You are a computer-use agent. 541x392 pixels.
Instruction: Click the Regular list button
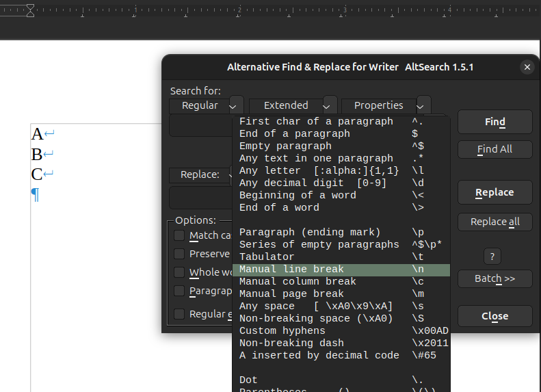[x=200, y=105]
